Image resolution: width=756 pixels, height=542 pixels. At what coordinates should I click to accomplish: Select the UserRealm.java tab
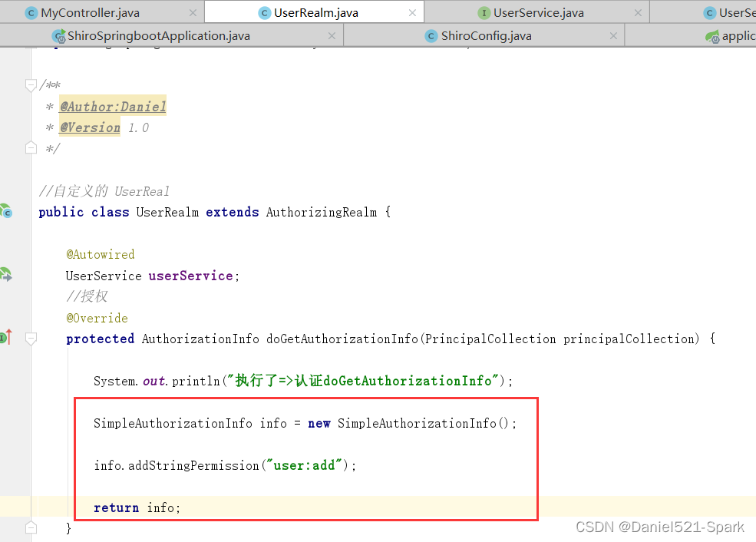click(x=315, y=12)
